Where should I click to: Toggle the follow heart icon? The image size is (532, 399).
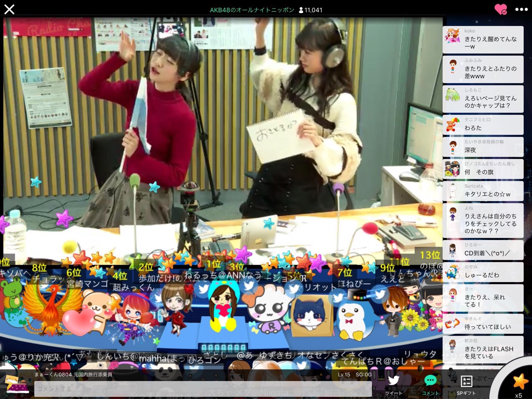point(501,9)
